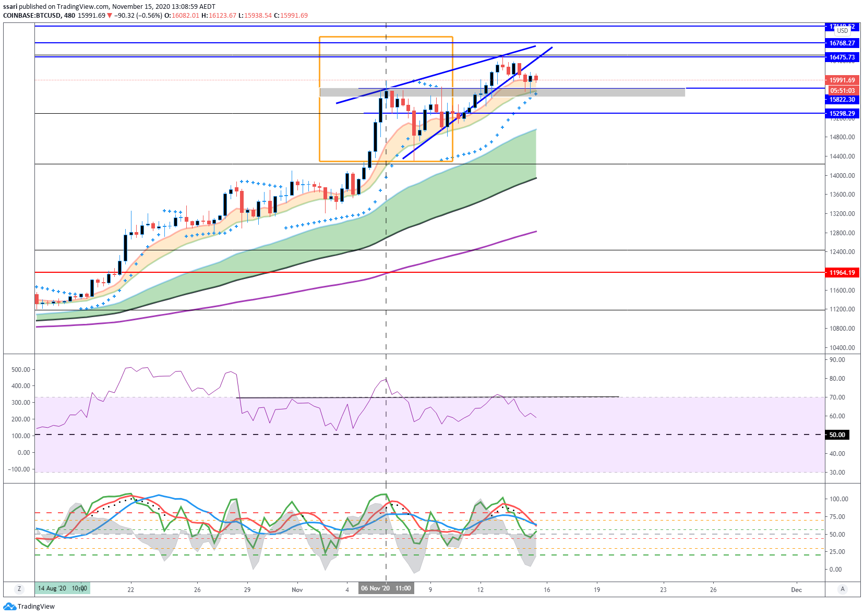The height and width of the screenshot is (616, 864).
Task: Click the L:15938.54 low value in header
Action: [x=255, y=16]
